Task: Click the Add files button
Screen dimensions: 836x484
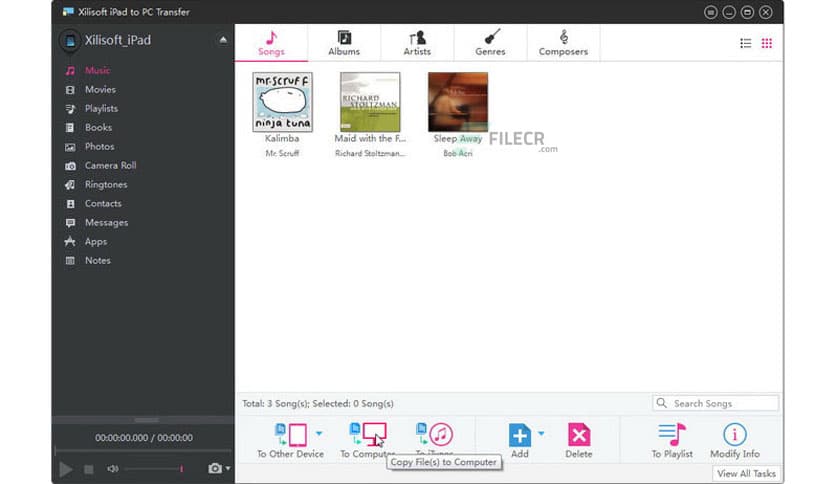Action: click(x=520, y=441)
